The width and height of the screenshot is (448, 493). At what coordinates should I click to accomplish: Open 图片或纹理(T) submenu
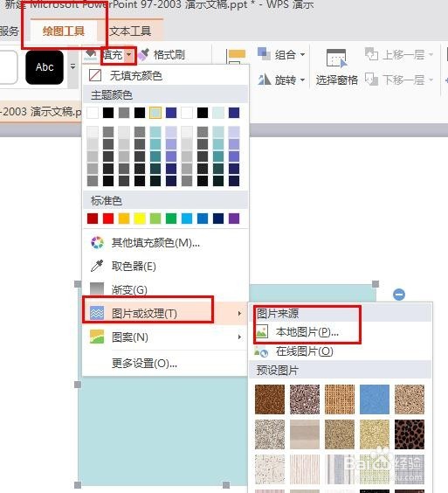[165, 313]
